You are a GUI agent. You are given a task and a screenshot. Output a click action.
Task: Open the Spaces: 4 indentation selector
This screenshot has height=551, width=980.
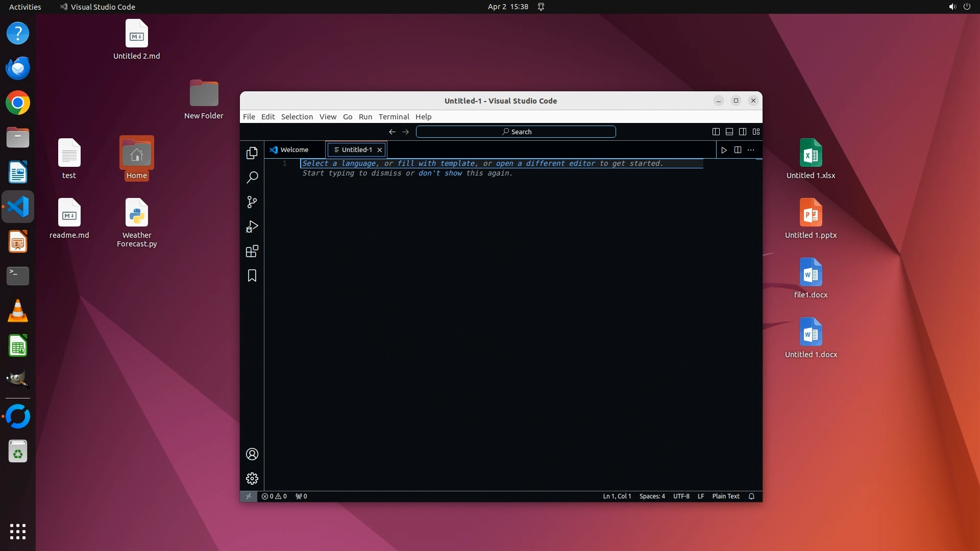pyautogui.click(x=652, y=496)
